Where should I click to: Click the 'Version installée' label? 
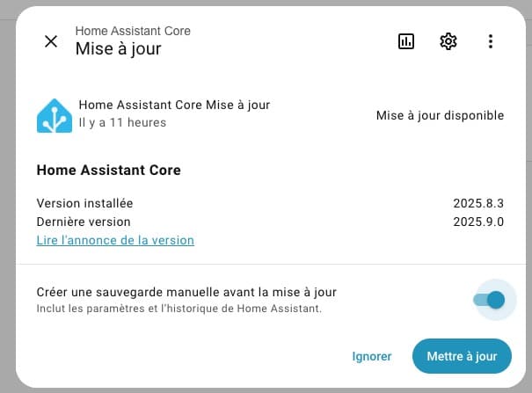(x=84, y=203)
